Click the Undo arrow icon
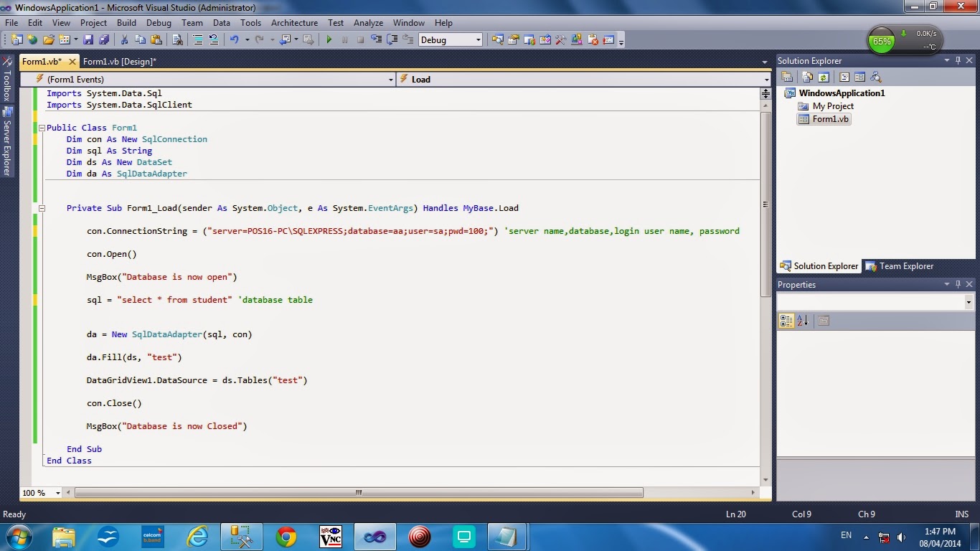 [234, 40]
